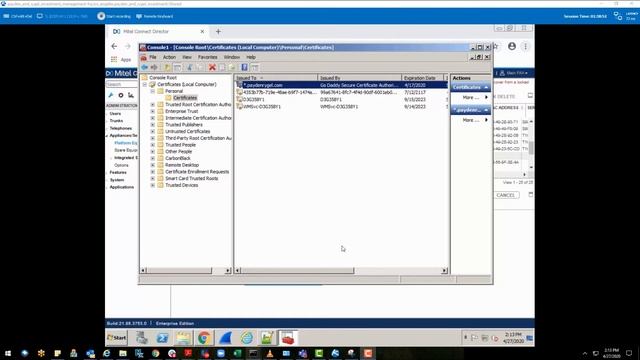Click the MMC Forward arrow toolbar icon

coord(154,67)
